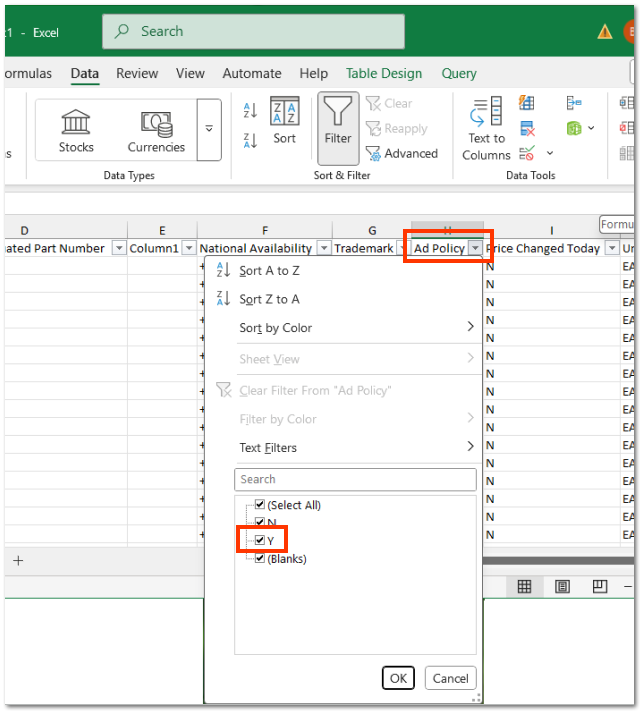This screenshot has width=643, height=714.
Task: Switch to Normal view in status bar
Action: pyautogui.click(x=524, y=586)
